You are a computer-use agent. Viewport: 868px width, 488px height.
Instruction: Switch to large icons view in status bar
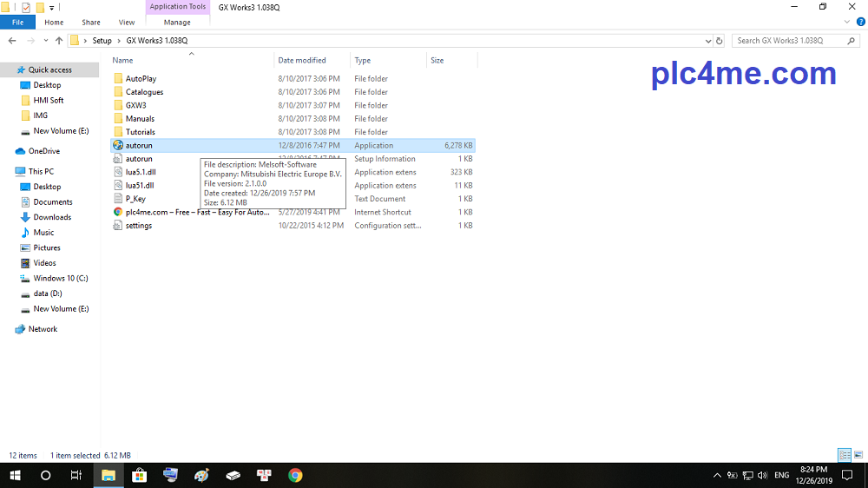(x=858, y=455)
